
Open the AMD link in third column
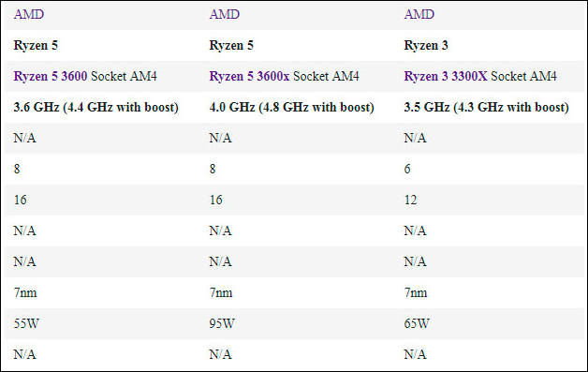click(419, 15)
